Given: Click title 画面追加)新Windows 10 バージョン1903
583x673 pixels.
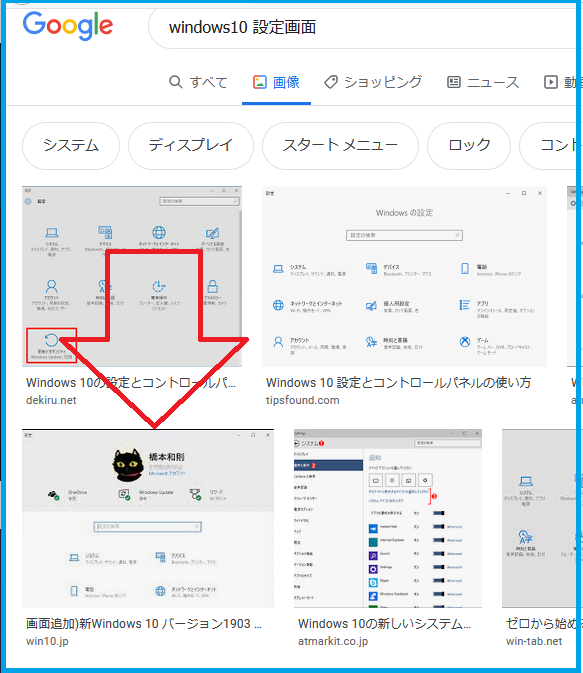Looking at the screenshot, I should 143,623.
